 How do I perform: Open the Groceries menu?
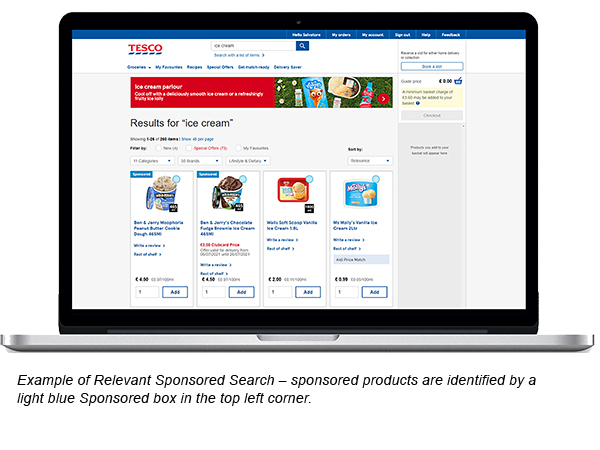point(138,67)
